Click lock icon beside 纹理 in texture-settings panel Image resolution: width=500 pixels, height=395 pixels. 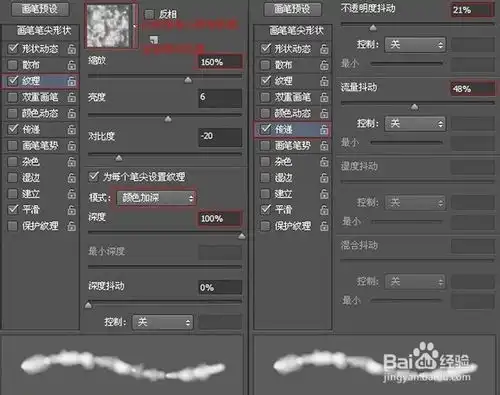[72, 81]
